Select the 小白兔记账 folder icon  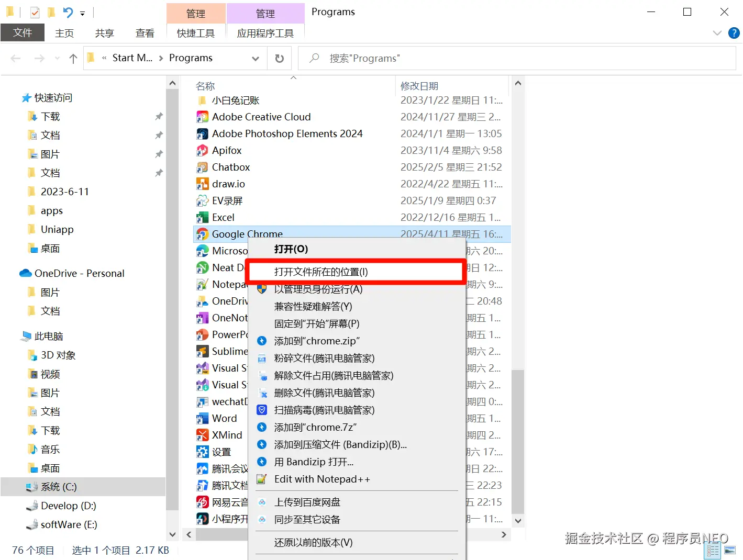(202, 100)
